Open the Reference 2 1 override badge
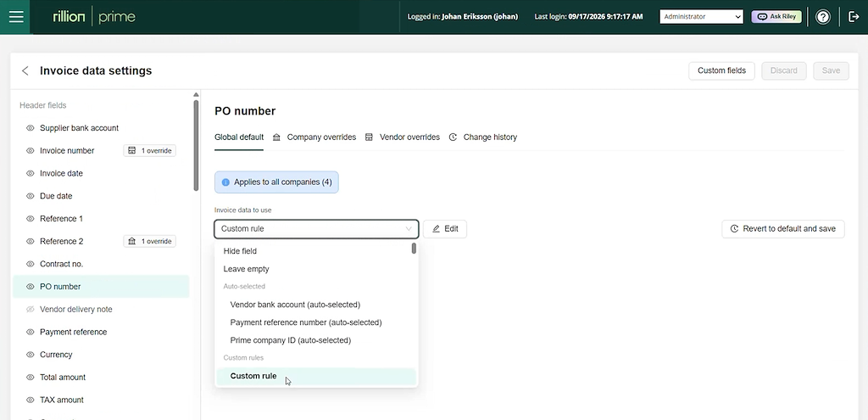Viewport: 868px width, 420px height. [x=149, y=241]
